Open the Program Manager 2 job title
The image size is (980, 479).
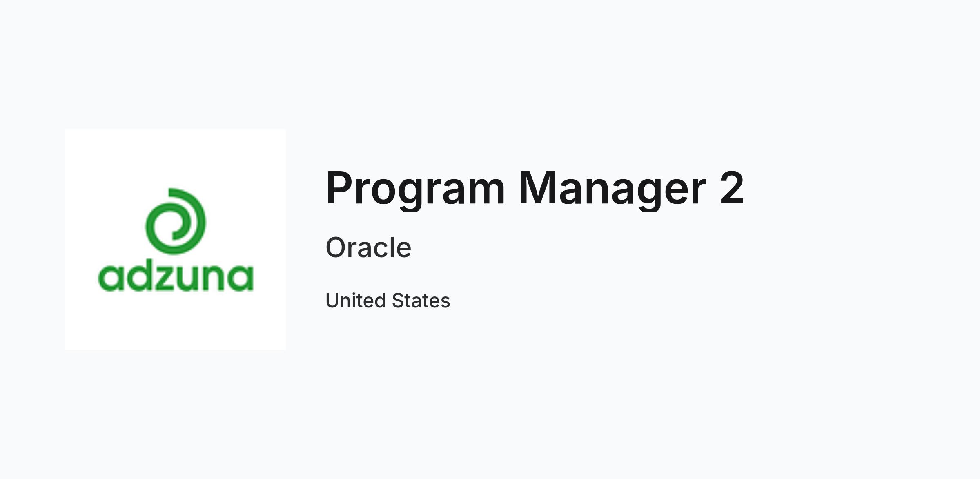[535, 188]
